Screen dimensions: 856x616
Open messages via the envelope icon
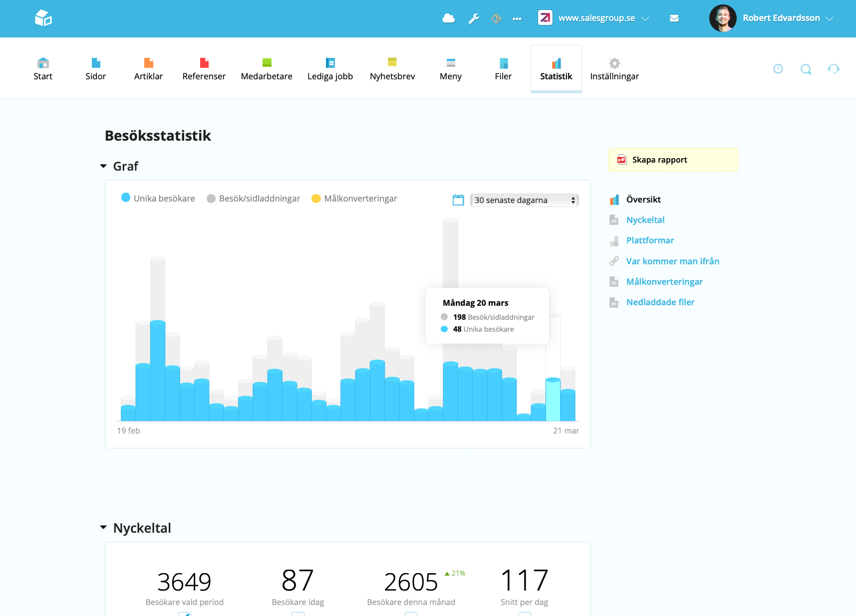[674, 18]
